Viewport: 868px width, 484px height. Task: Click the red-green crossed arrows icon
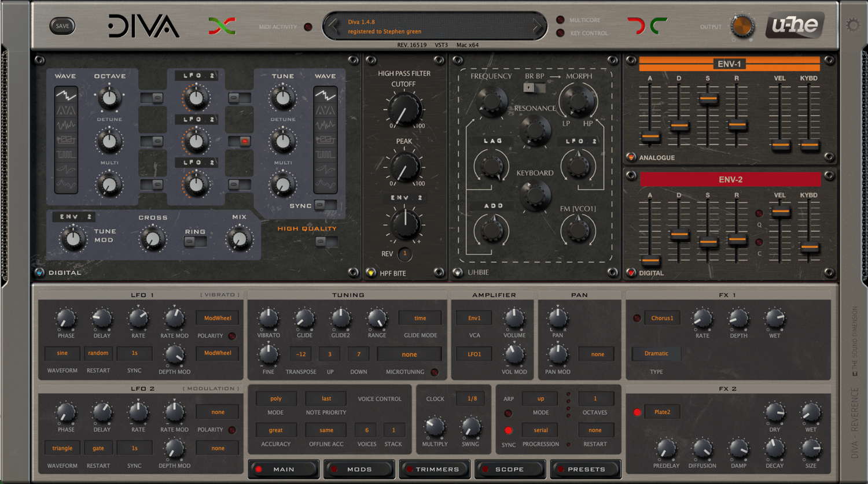222,26
